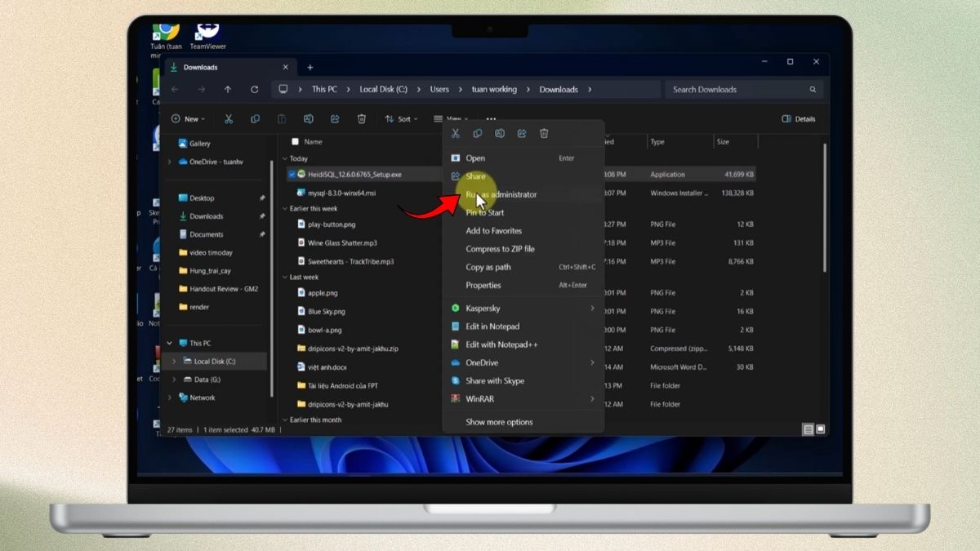The height and width of the screenshot is (551, 980).
Task: Open the WinRAR submenu
Action: point(523,399)
